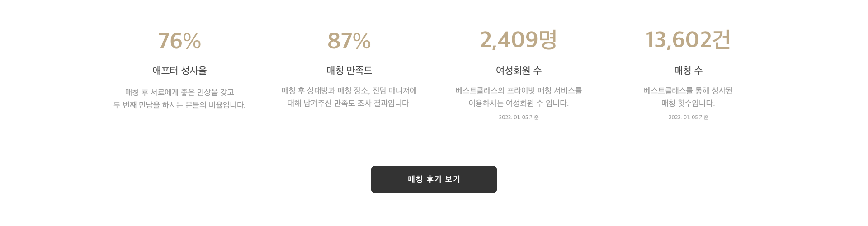Click the line 대해 남겨주신 만족도 조사 결과입니다
Viewport: 868px width, 226px height.
tap(349, 103)
